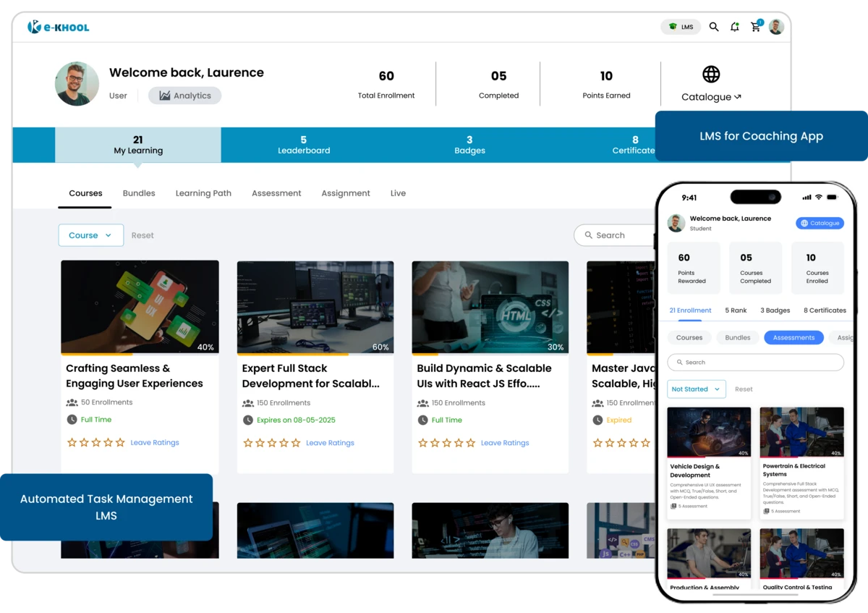The height and width of the screenshot is (613, 868).
Task: Click Reset next to the Course filter
Action: (x=142, y=235)
